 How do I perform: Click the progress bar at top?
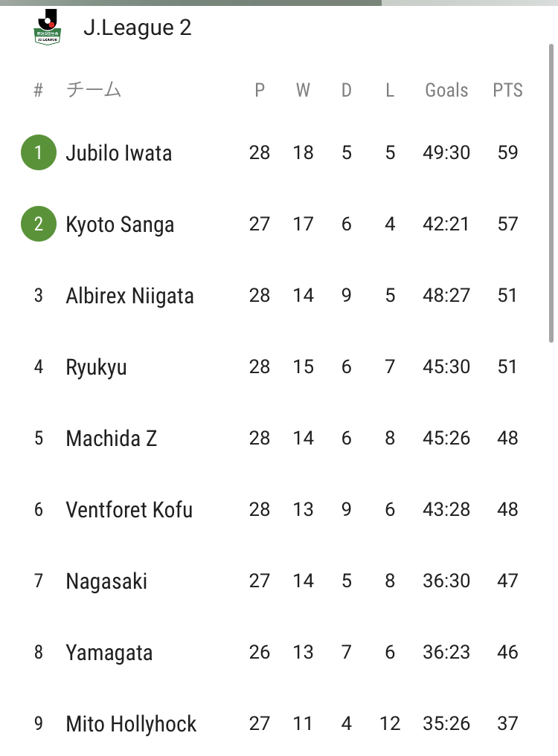pos(190,2)
